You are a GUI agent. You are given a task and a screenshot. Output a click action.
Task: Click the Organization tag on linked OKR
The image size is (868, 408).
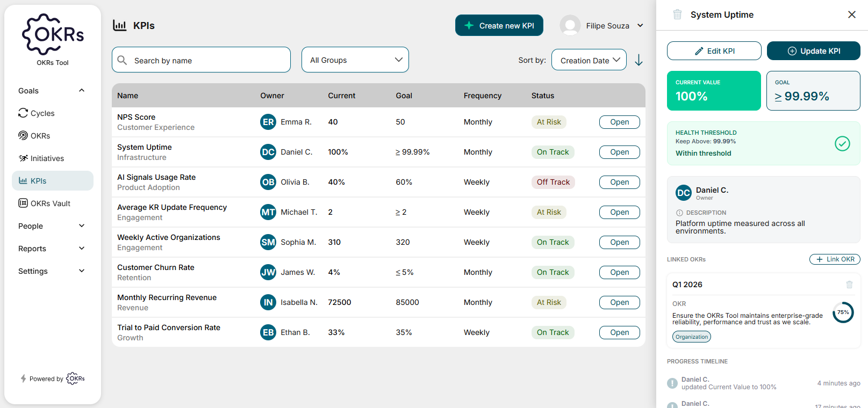pos(692,337)
